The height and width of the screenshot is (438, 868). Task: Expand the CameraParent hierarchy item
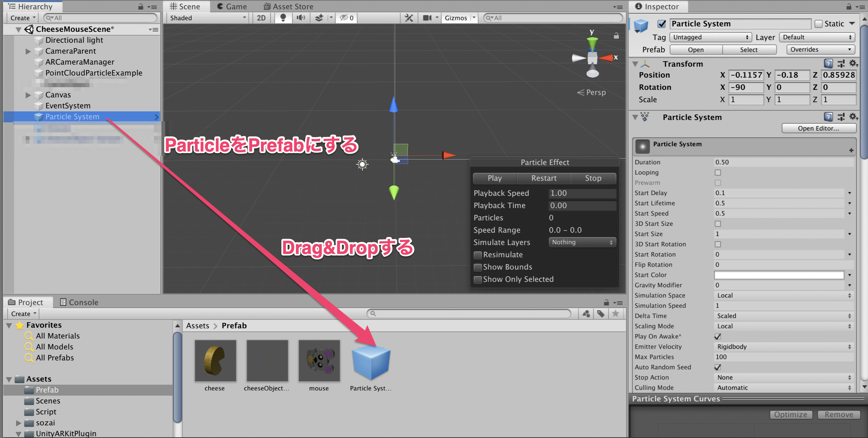[28, 51]
